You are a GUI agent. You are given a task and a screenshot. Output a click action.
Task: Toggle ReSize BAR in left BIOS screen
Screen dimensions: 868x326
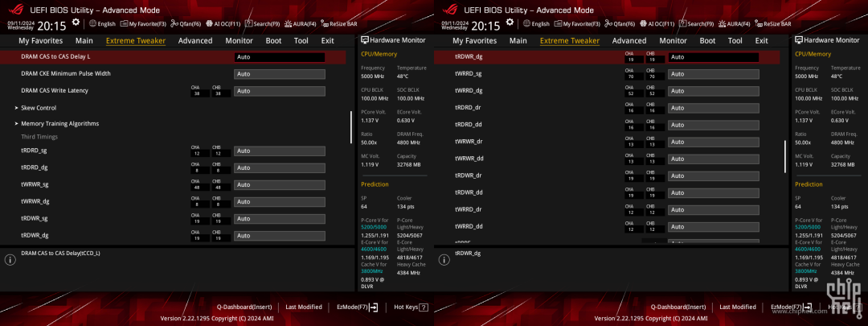click(x=339, y=24)
